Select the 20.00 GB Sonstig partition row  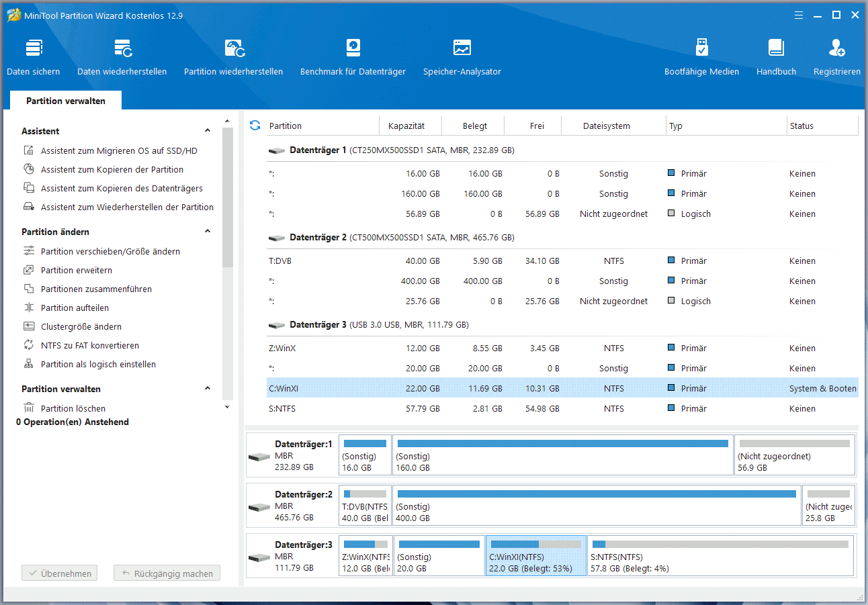[x=562, y=369]
